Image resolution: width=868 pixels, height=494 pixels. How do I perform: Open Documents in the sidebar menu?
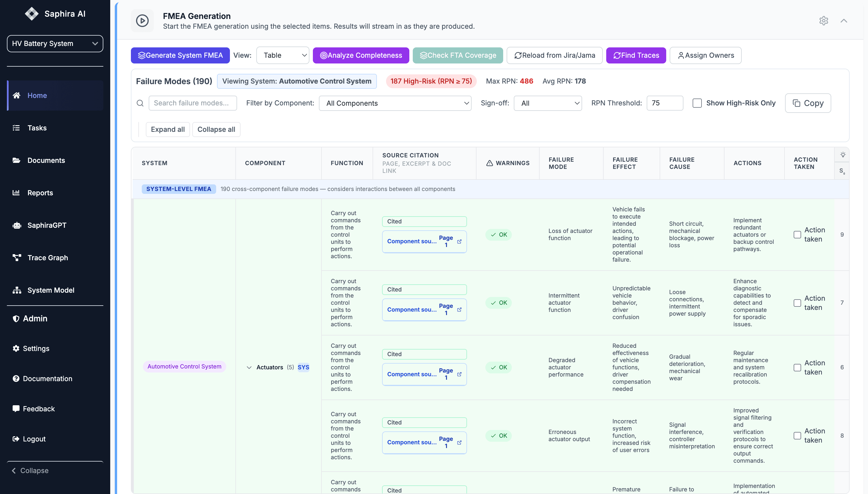pyautogui.click(x=46, y=160)
